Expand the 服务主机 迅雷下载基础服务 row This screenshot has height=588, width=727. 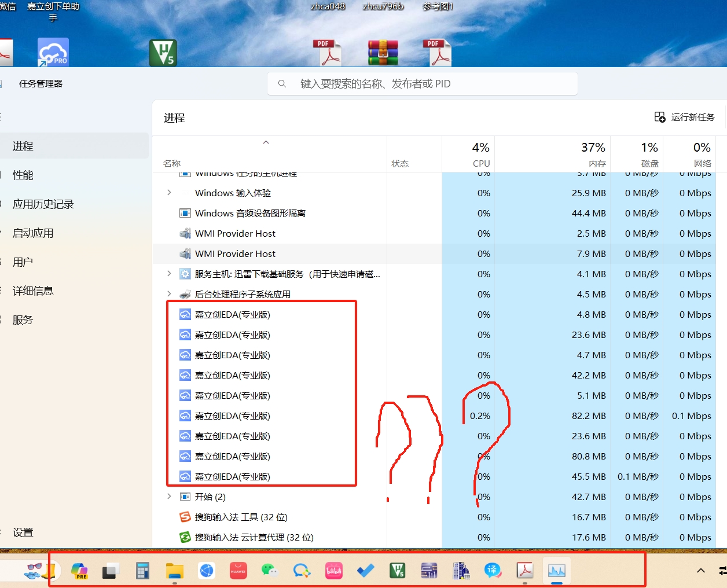click(x=169, y=274)
